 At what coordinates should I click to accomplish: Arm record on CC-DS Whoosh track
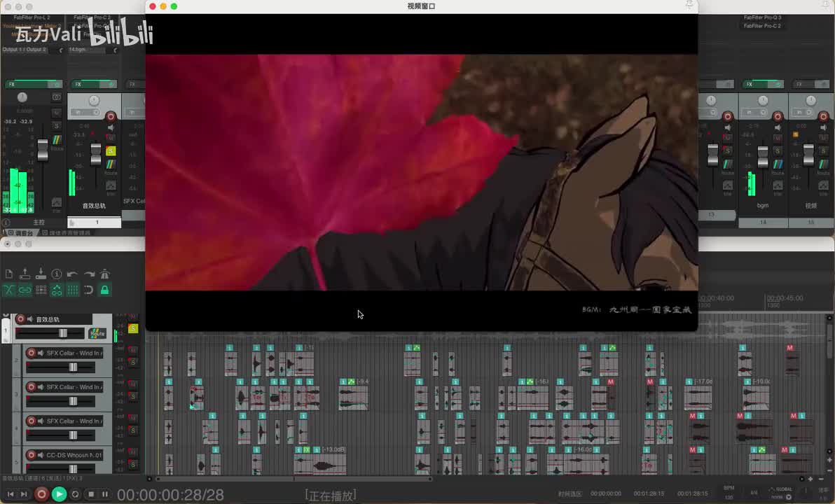pos(32,455)
